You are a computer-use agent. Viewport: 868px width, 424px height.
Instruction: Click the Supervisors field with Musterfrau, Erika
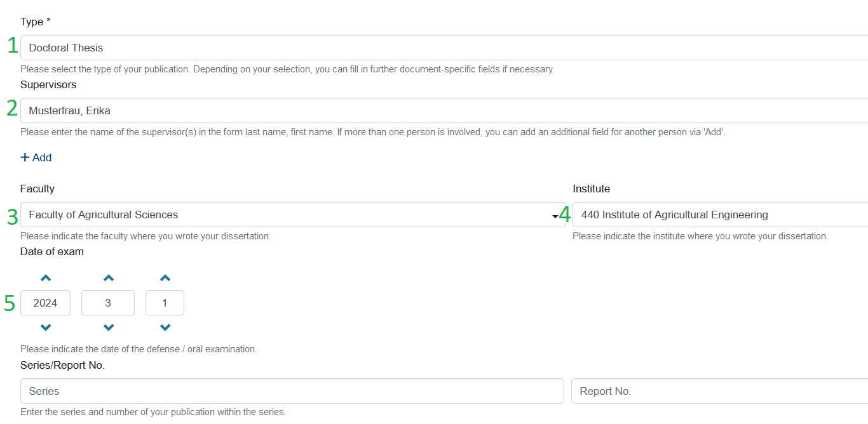(x=444, y=110)
